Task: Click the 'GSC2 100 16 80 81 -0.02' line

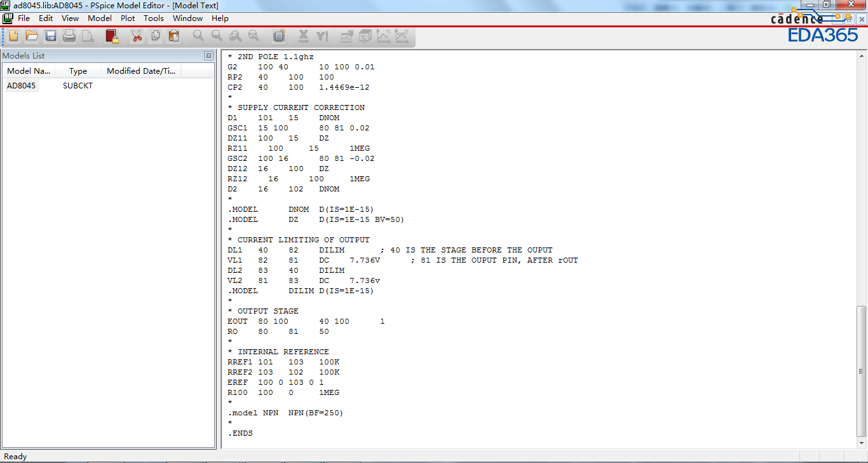Action: pyautogui.click(x=301, y=158)
